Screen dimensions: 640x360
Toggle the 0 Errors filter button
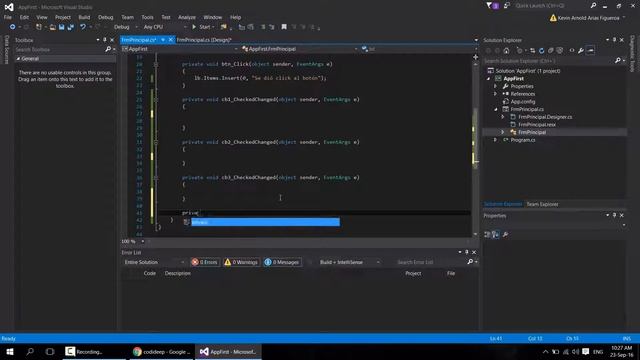click(204, 262)
